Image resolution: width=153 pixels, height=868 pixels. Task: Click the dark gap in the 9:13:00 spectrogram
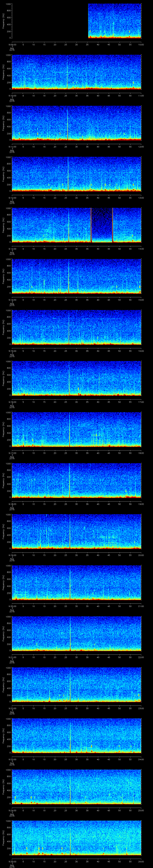pos(102,224)
